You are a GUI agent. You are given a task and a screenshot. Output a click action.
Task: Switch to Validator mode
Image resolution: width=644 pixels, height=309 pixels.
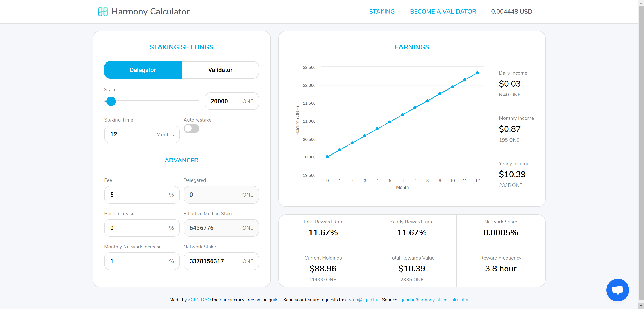click(x=220, y=70)
